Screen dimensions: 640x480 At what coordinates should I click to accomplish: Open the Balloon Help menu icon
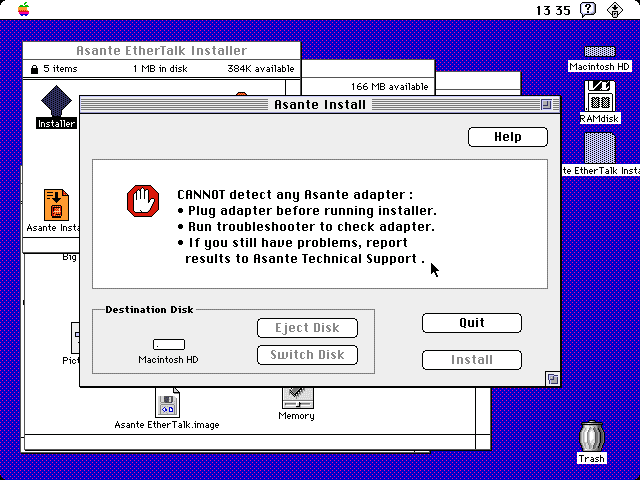coord(589,9)
